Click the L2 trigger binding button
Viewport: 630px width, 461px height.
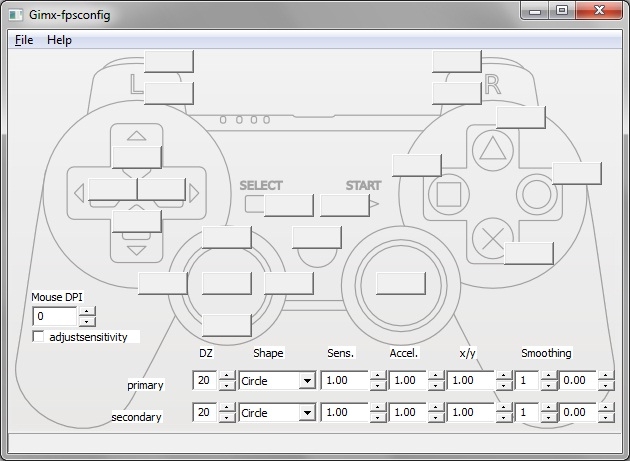coord(169,61)
